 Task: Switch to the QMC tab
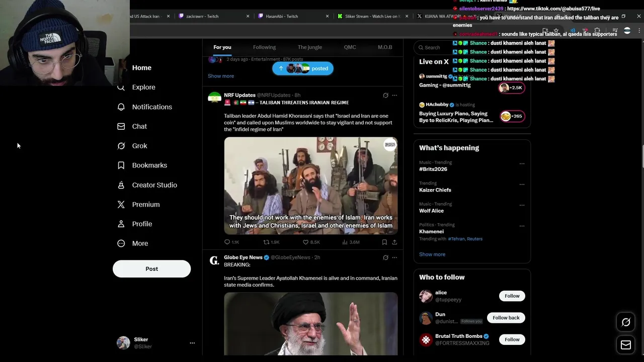350,47
